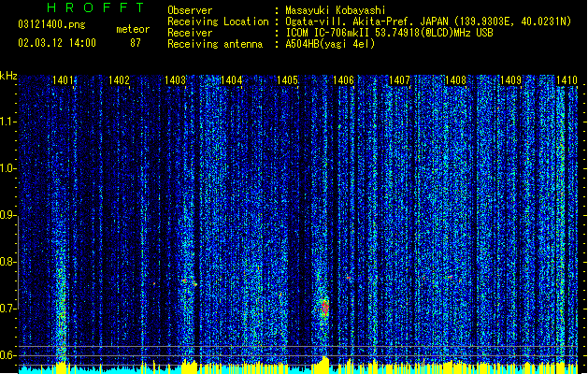Click the ICOM IC-706mkII receiver text

click(x=389, y=33)
